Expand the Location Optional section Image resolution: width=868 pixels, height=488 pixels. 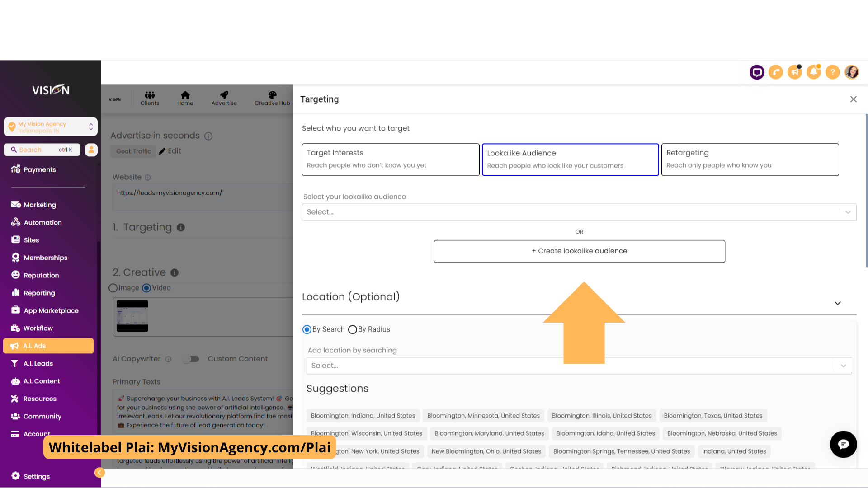(838, 303)
